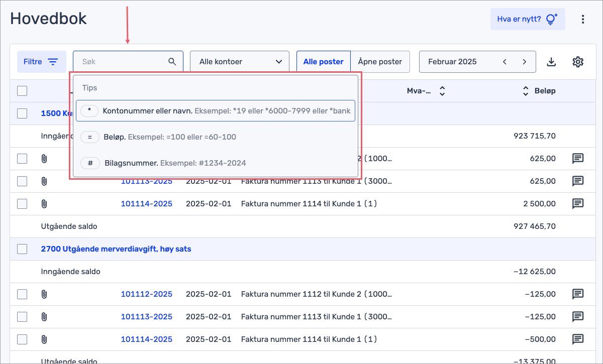Viewport: 603px width, 364px height.
Task: Select the equals sign Beløp tip
Action: point(216,137)
